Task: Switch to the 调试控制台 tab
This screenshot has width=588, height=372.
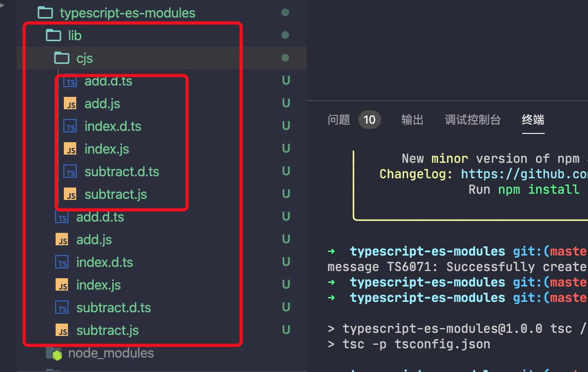Action: point(473,120)
